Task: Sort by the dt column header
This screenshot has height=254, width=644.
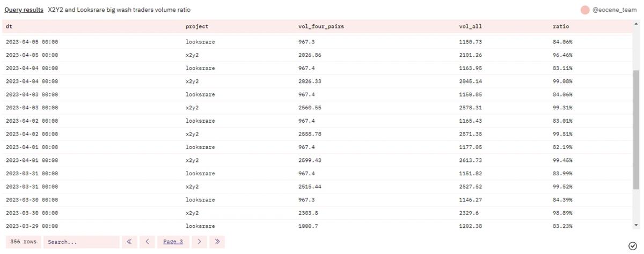Action: 9,26
